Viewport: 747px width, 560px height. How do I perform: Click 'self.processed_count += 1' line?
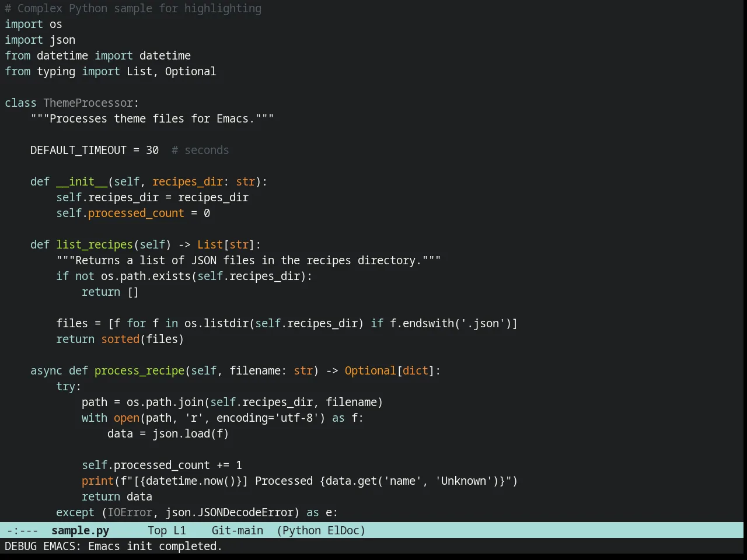(x=162, y=465)
